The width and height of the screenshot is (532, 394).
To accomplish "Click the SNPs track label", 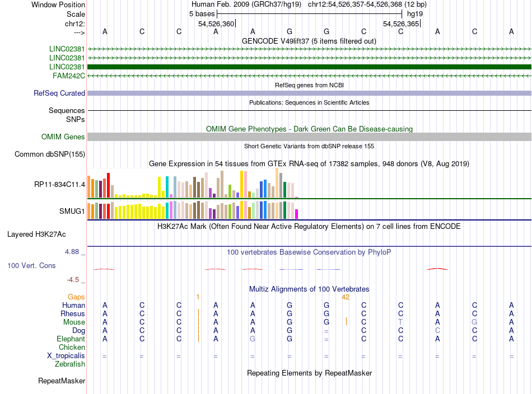I will (x=76, y=119).
